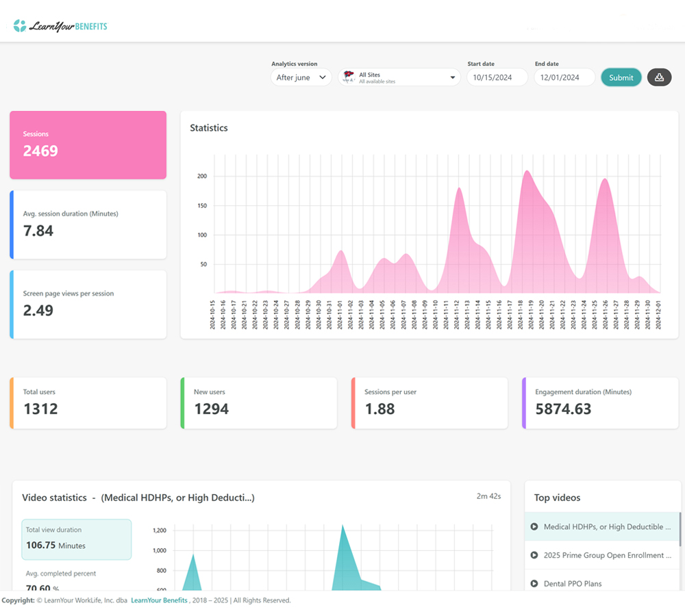
Task: Click the LearnYour Benefits logo
Action: [60, 26]
